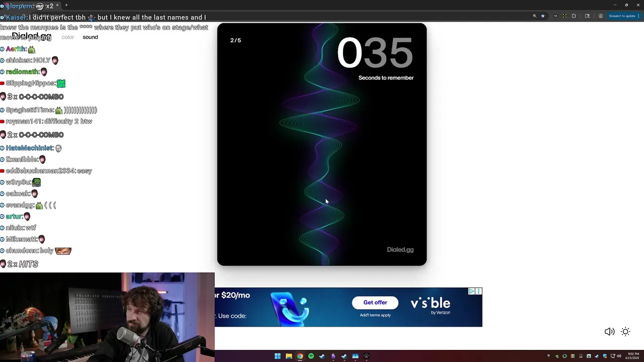Open the first Steam icon in the taskbar

tap(322, 356)
